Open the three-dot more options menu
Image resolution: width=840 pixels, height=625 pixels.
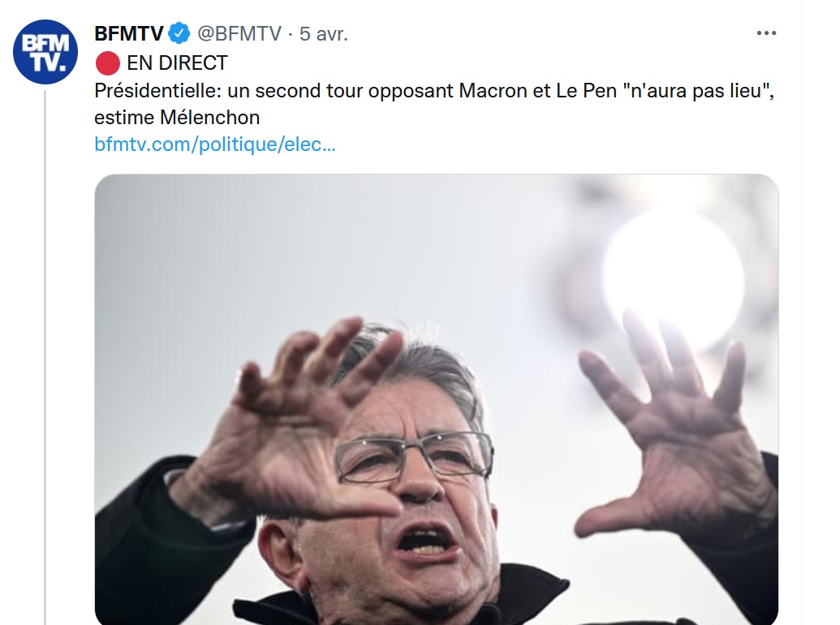pos(767,33)
